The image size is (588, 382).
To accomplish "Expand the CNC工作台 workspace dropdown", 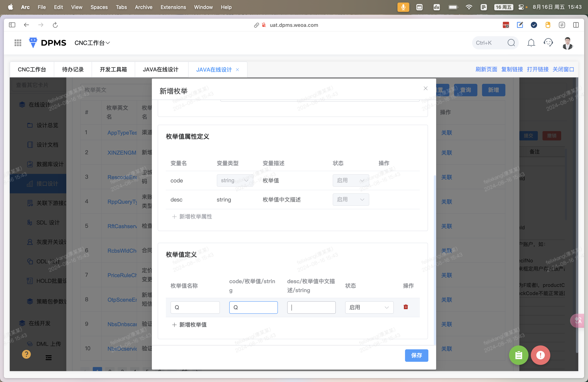I will tap(92, 43).
